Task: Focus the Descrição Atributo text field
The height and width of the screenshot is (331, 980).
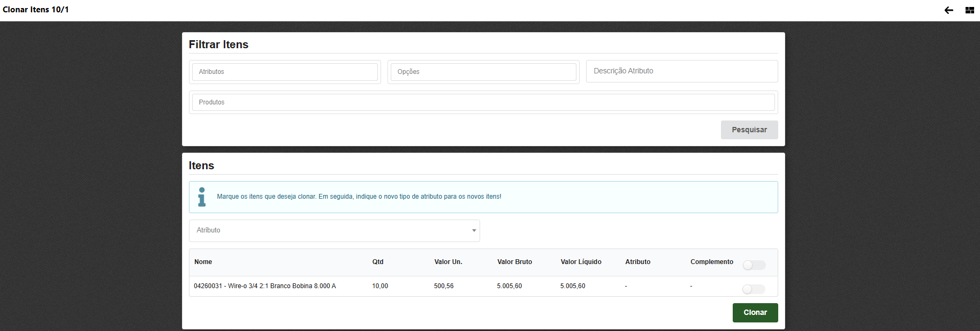Action: tap(681, 71)
